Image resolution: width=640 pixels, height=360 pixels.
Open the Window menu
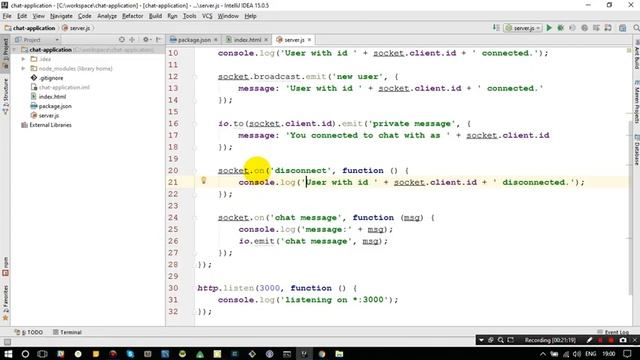[228, 16]
